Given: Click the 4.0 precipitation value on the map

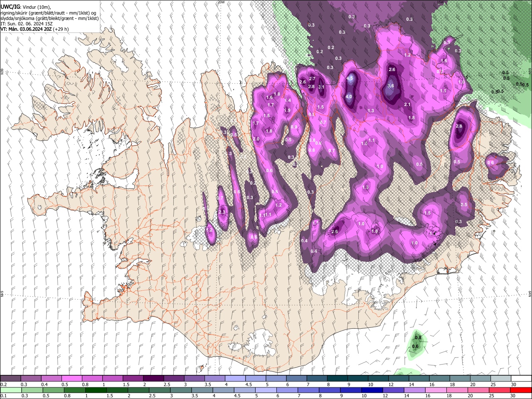Looking at the screenshot, I should point(349,96).
